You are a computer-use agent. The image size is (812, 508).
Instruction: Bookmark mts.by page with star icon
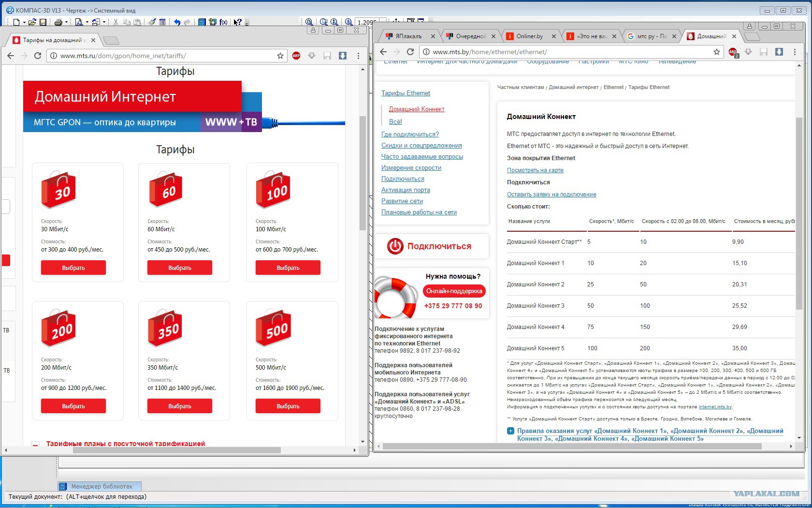(717, 52)
